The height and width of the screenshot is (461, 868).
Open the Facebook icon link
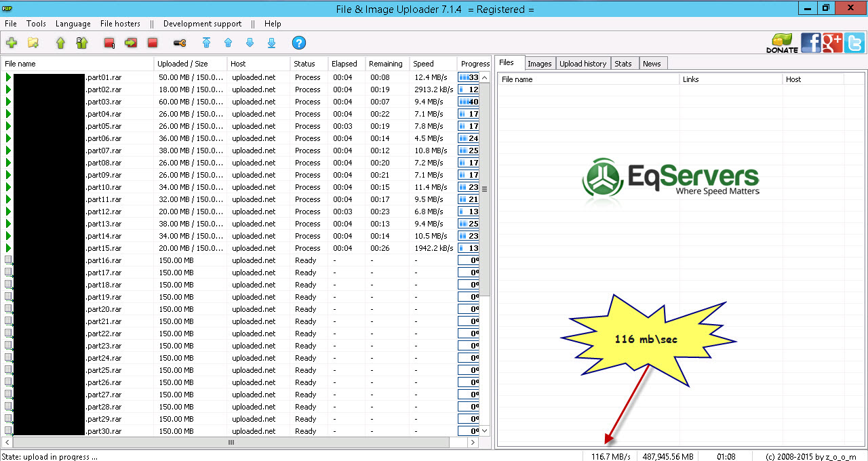(810, 43)
